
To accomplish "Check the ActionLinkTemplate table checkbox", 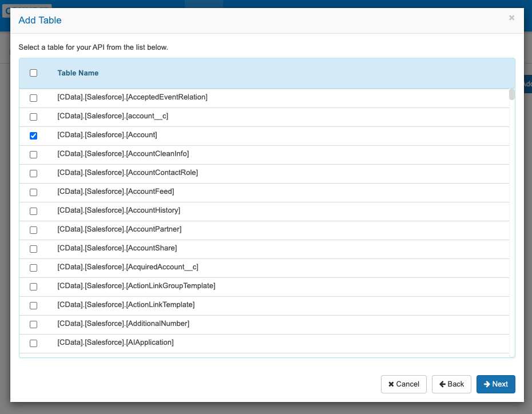I will [x=34, y=305].
